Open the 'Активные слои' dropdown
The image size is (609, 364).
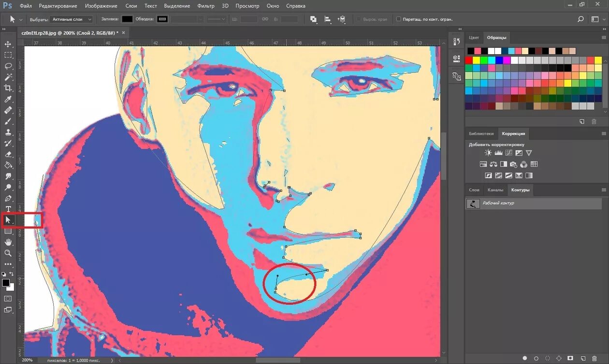click(72, 19)
